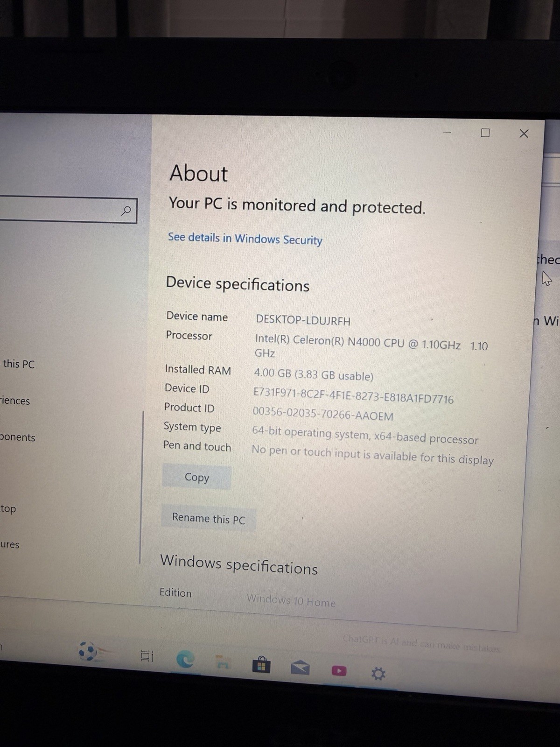This screenshot has width=560, height=747.
Task: Select the sidebar item ending in 'ures'
Action: [9, 544]
